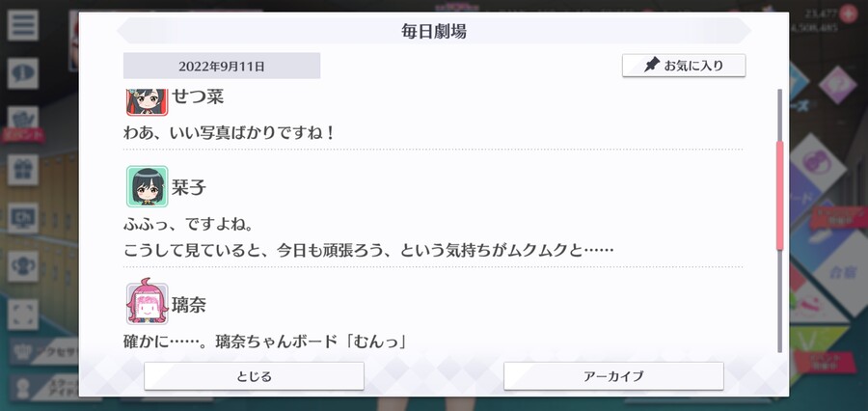Viewport: 868px width, 411px height.
Task: Click the scrollbar track below the thumb
Action: coord(780,301)
